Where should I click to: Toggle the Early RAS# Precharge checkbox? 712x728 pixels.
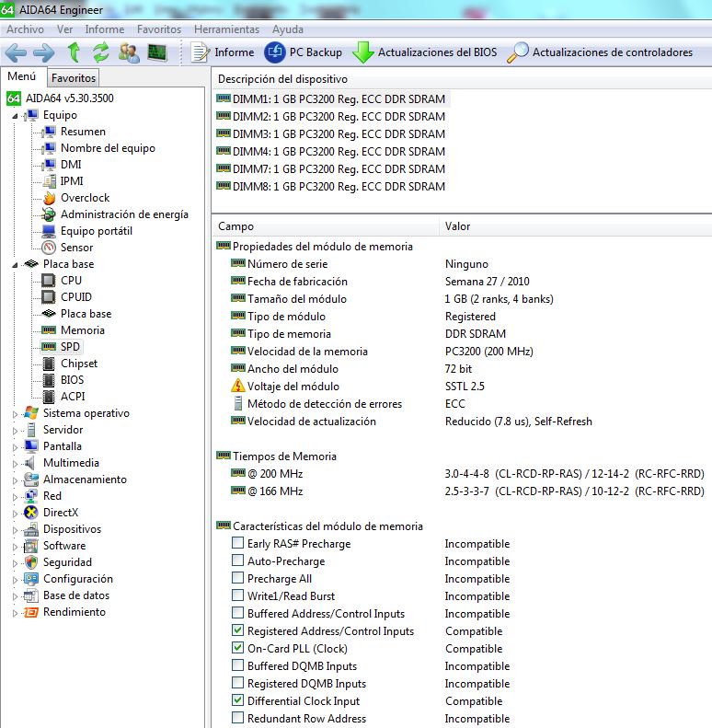238,544
